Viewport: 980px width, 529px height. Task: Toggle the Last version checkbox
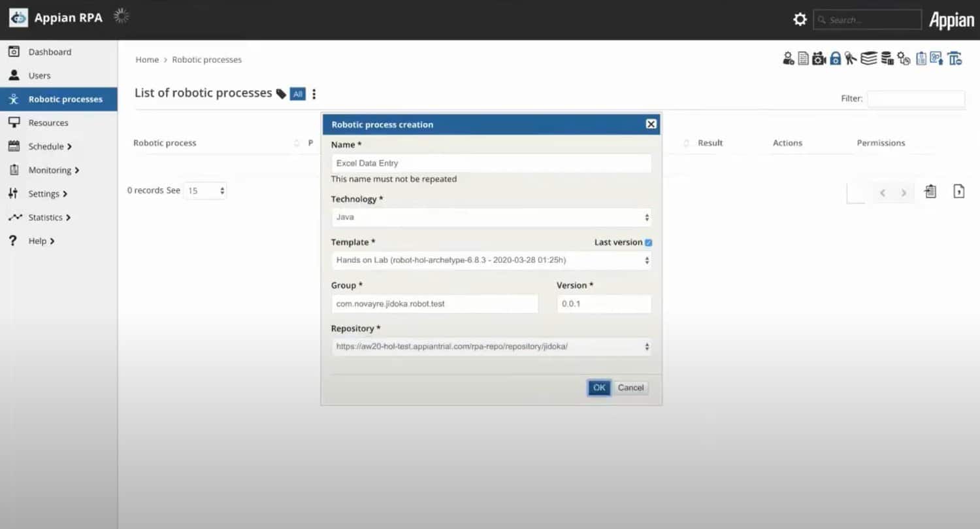[x=648, y=243]
